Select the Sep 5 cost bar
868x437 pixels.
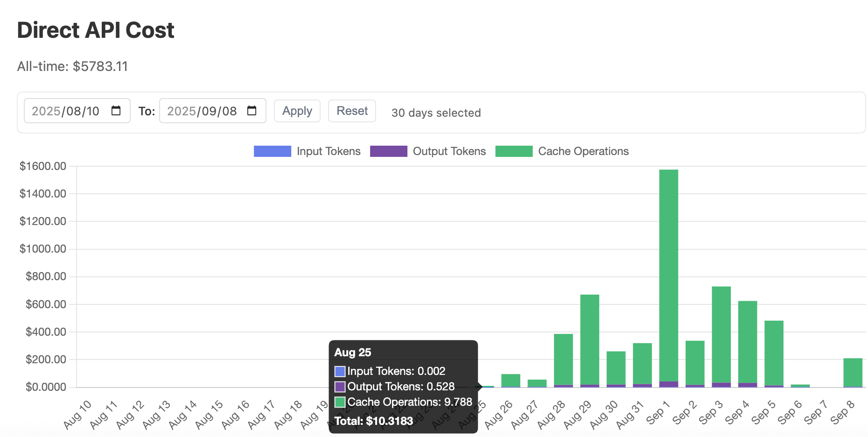click(774, 354)
